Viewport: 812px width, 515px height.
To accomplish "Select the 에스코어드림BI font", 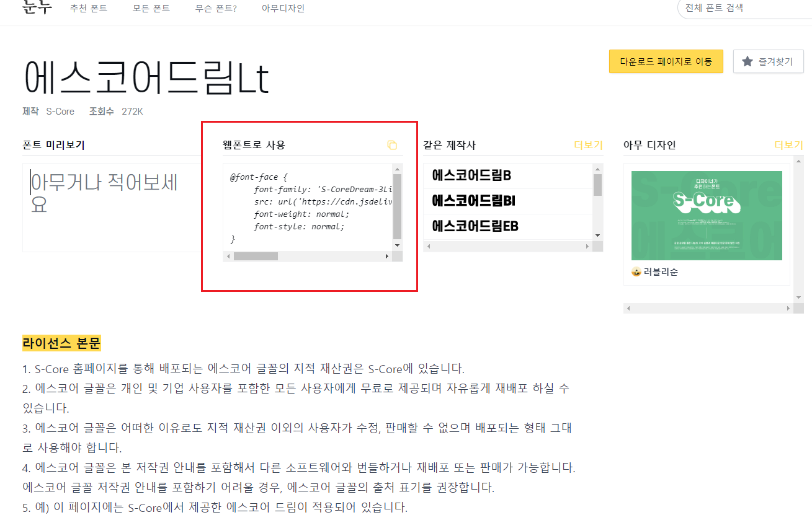I will point(474,201).
